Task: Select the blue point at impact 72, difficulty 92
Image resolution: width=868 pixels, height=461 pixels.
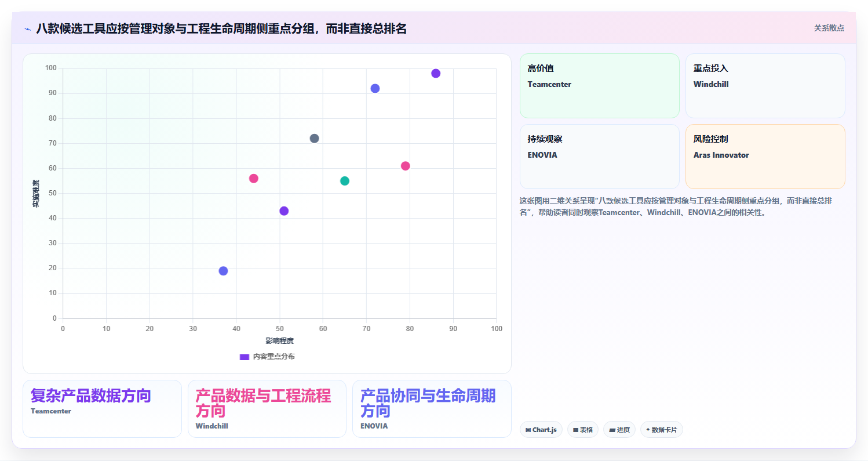Action: [375, 89]
